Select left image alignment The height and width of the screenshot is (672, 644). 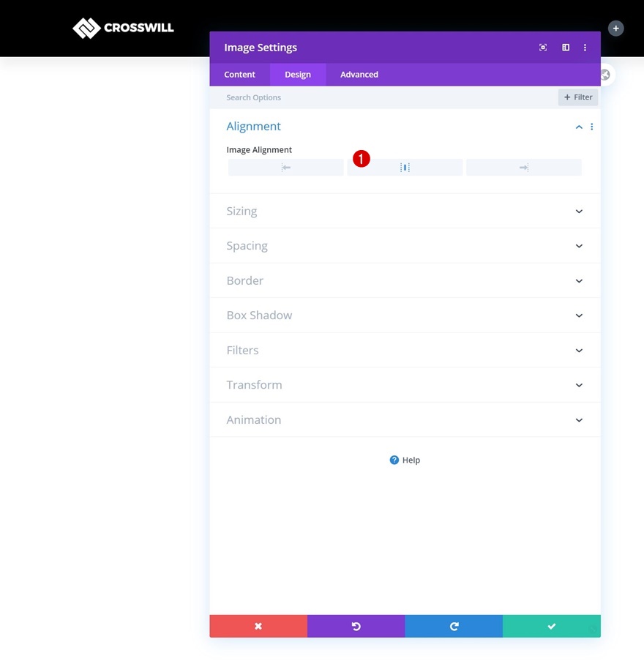point(285,167)
